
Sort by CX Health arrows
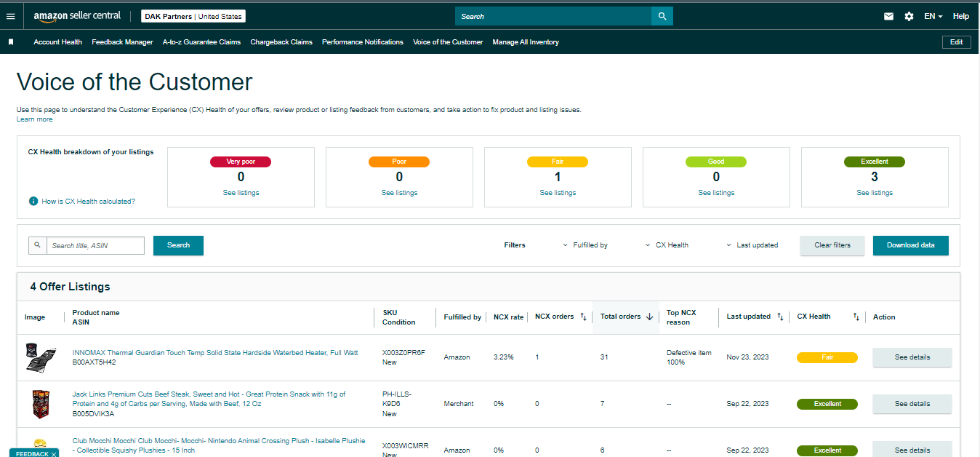(x=856, y=317)
